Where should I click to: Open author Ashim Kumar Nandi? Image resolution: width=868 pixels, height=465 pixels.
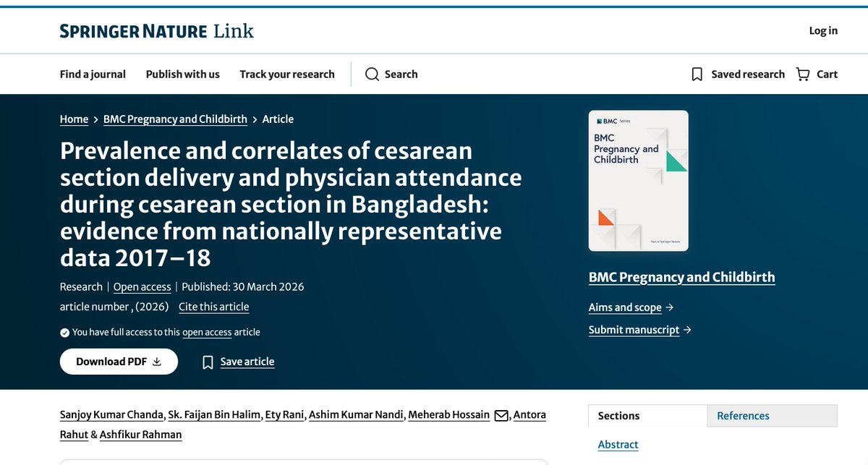pos(356,415)
